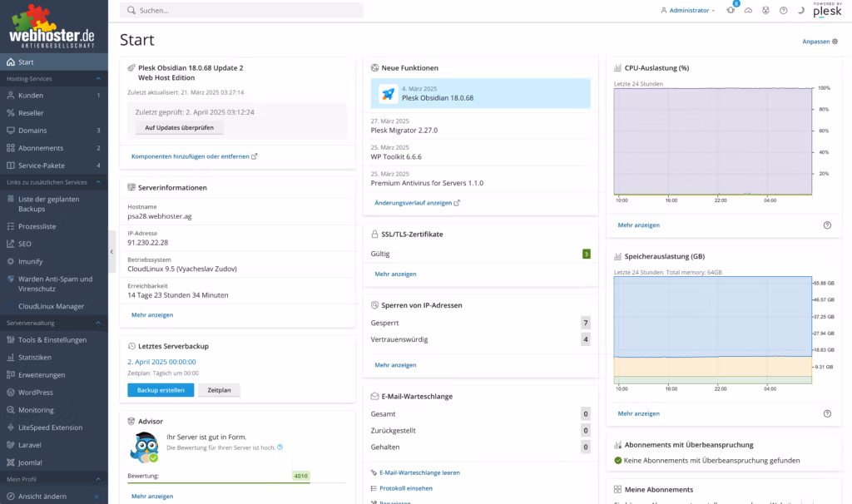
Task: Click the LiteSpeed Extension icon
Action: point(10,427)
